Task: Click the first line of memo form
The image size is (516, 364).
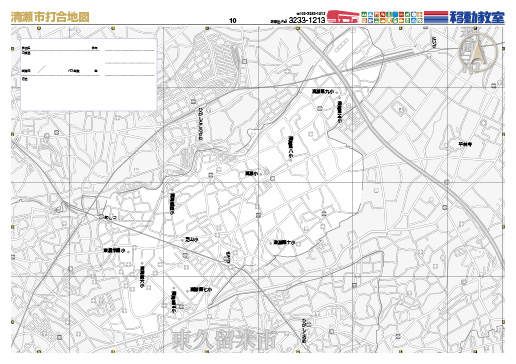Action: coord(61,50)
